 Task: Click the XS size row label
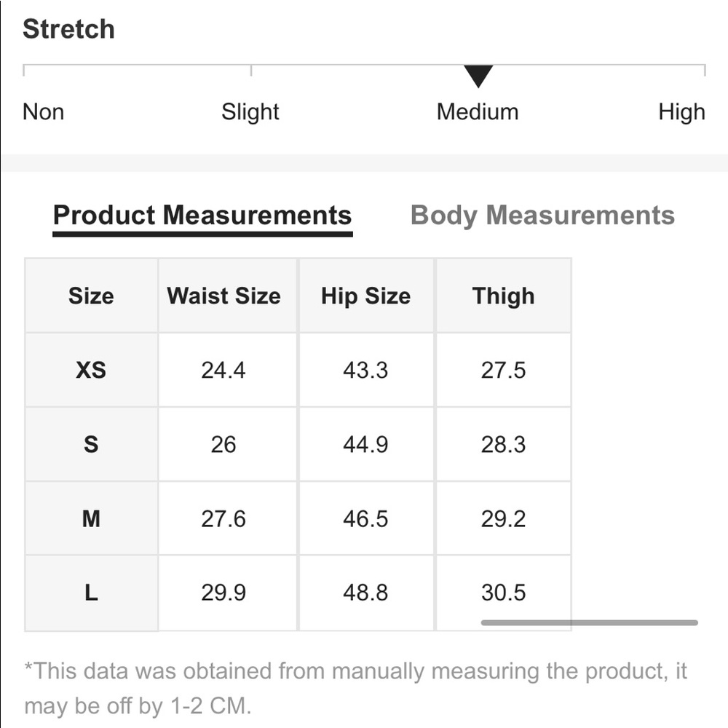(x=91, y=371)
